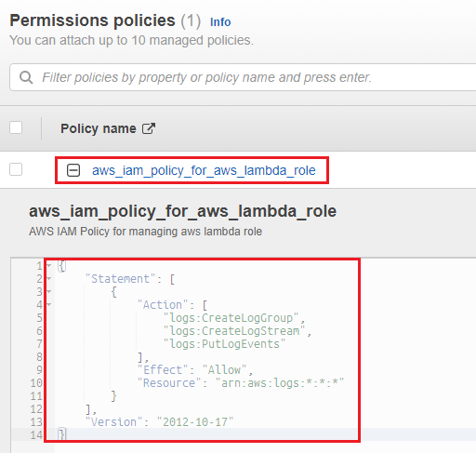Fold the JSON block at line 1

[49, 265]
